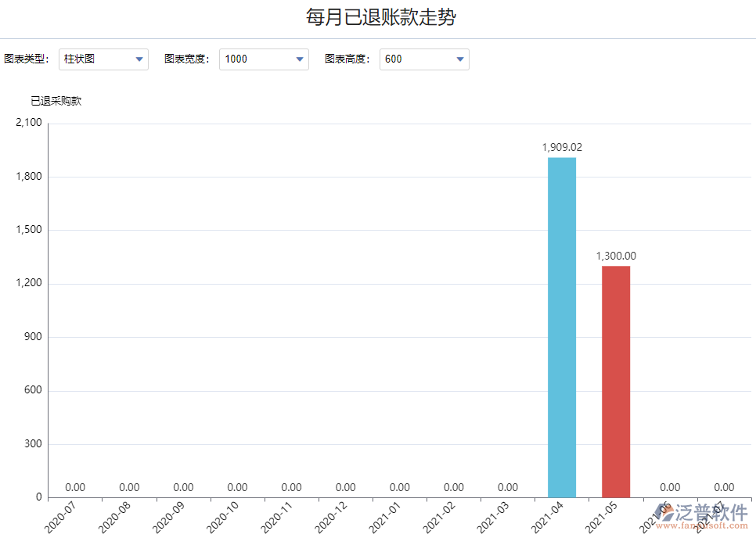756x538 pixels.
Task: Click the 每月已退账款走势 chart title
Action: tap(378, 16)
